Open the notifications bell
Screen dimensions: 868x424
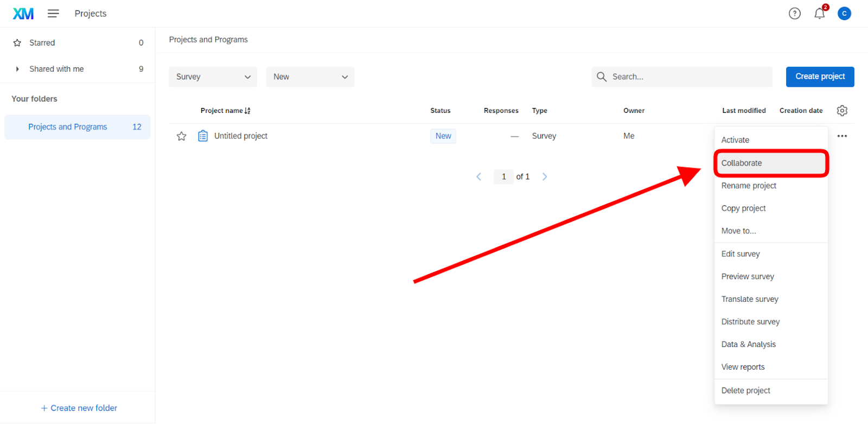click(x=819, y=14)
